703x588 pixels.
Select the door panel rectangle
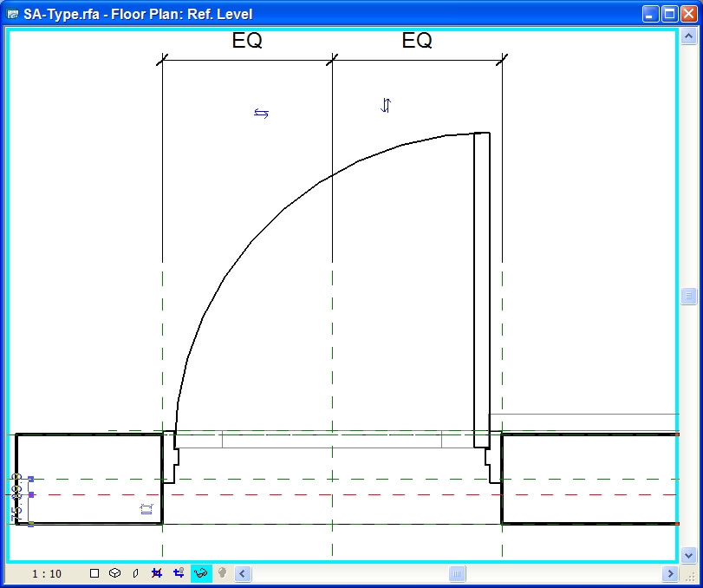coord(482,290)
